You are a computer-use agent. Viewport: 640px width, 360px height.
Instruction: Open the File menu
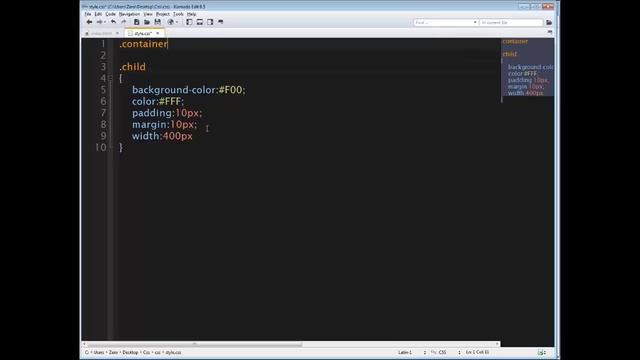(x=88, y=14)
